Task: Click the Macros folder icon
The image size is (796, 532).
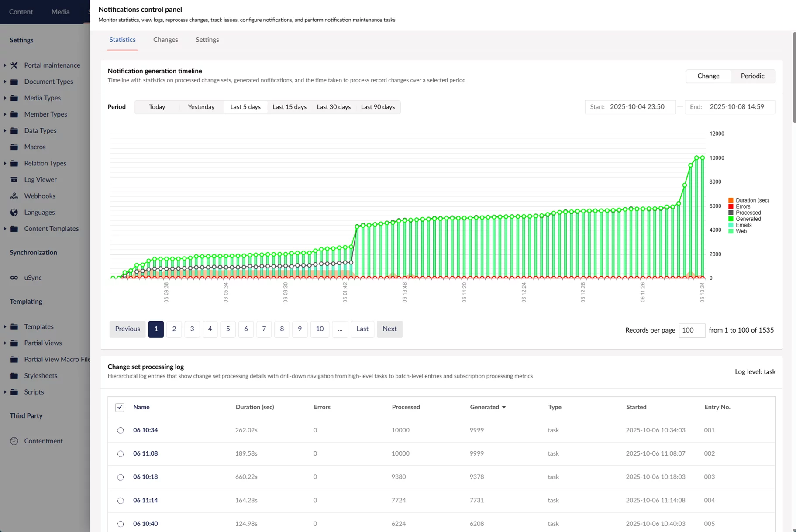Action: (x=14, y=147)
